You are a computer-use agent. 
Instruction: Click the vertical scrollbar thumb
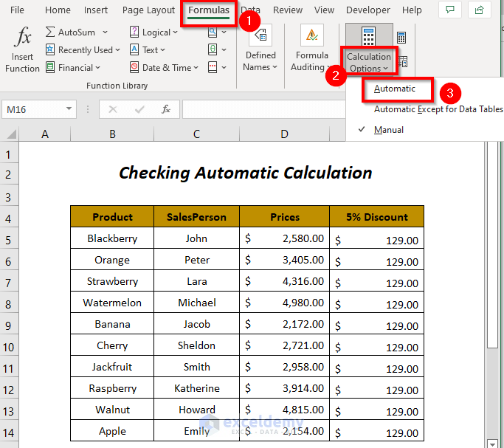(x=492, y=244)
